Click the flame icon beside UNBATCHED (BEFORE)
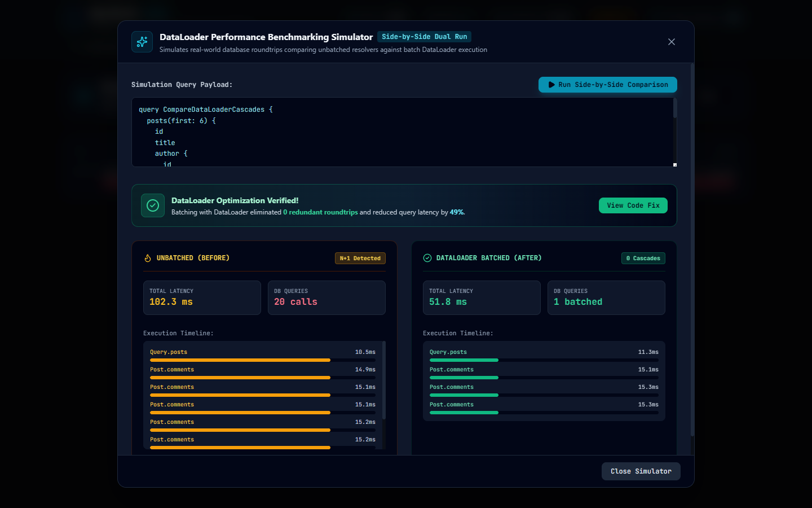 (148, 258)
